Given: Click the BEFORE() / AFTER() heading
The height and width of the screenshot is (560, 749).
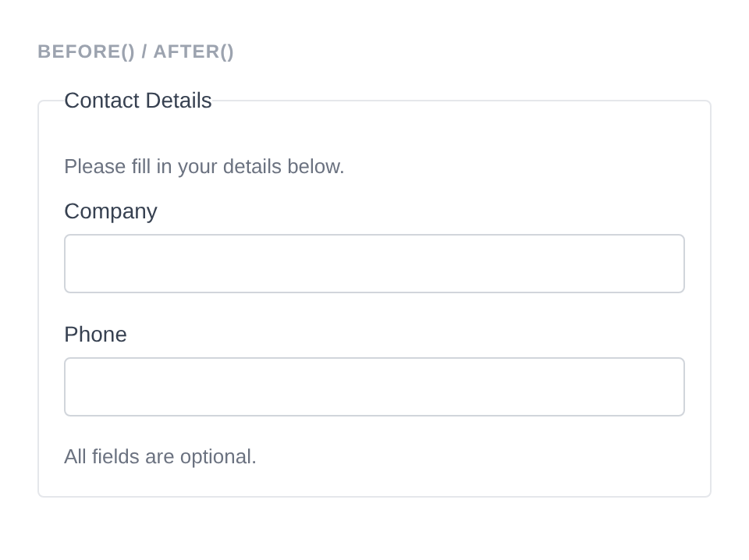Looking at the screenshot, I should tap(136, 51).
